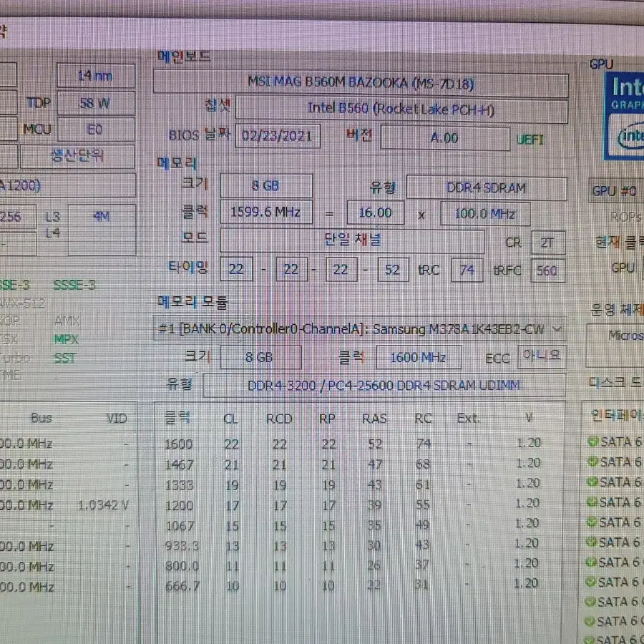Screen dimensions: 644x644
Task: Open the memory module selector dropdown
Action: tap(360, 329)
